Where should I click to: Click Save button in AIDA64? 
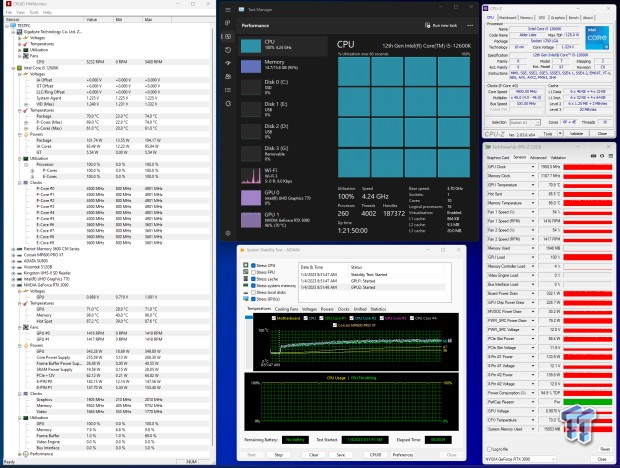341,455
